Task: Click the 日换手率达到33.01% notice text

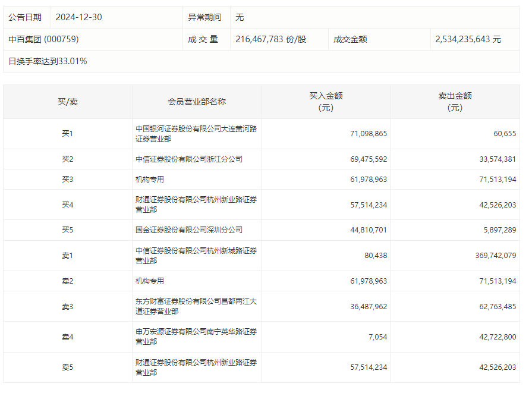Action: tap(48, 61)
